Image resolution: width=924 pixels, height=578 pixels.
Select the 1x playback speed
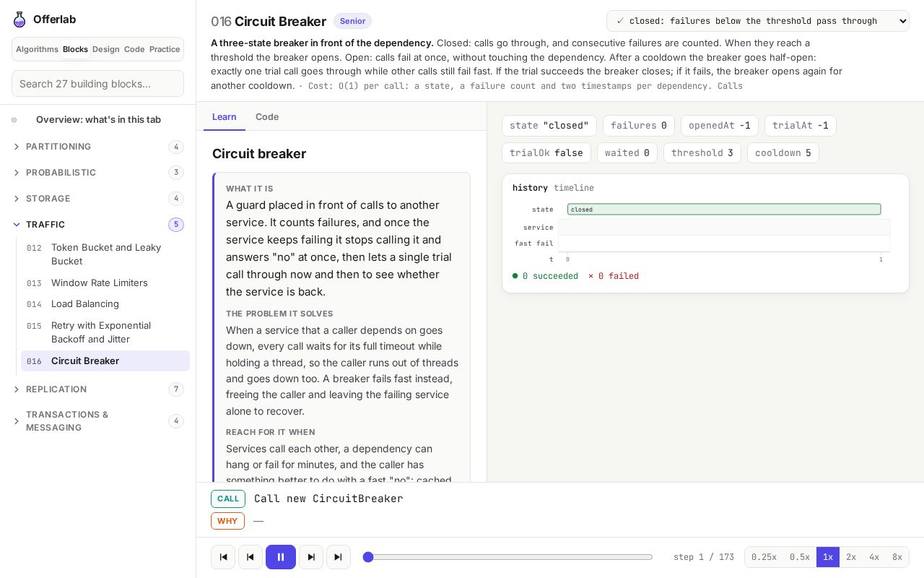[828, 557]
